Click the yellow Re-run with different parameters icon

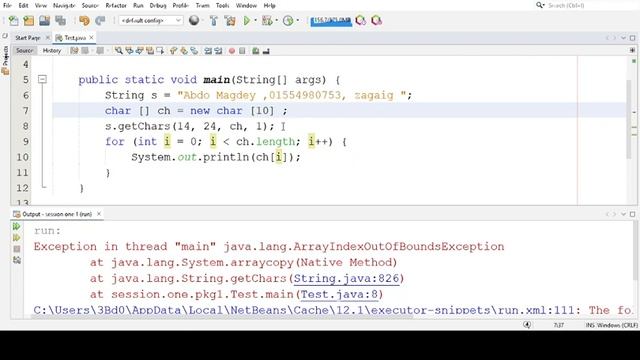click(x=16, y=238)
